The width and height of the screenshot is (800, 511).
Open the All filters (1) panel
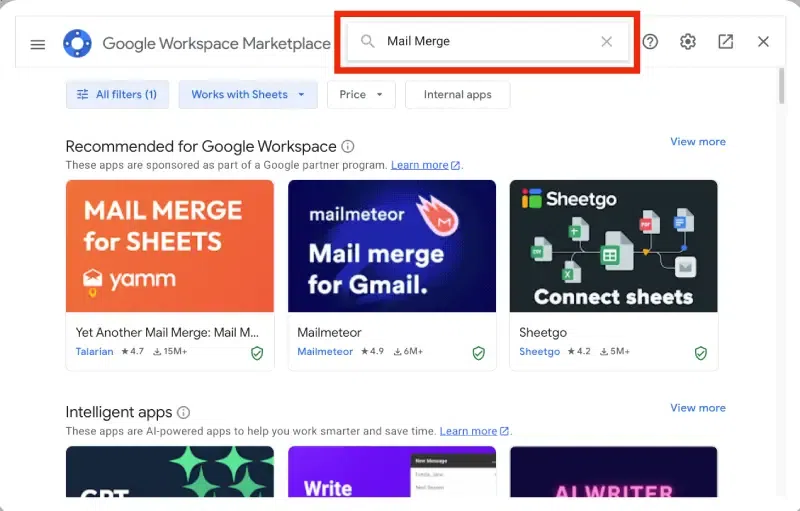(x=117, y=95)
